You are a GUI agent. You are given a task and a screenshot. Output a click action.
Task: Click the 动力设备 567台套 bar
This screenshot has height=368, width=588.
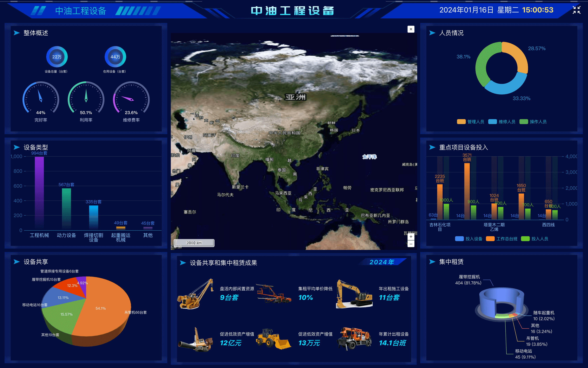tap(66, 209)
